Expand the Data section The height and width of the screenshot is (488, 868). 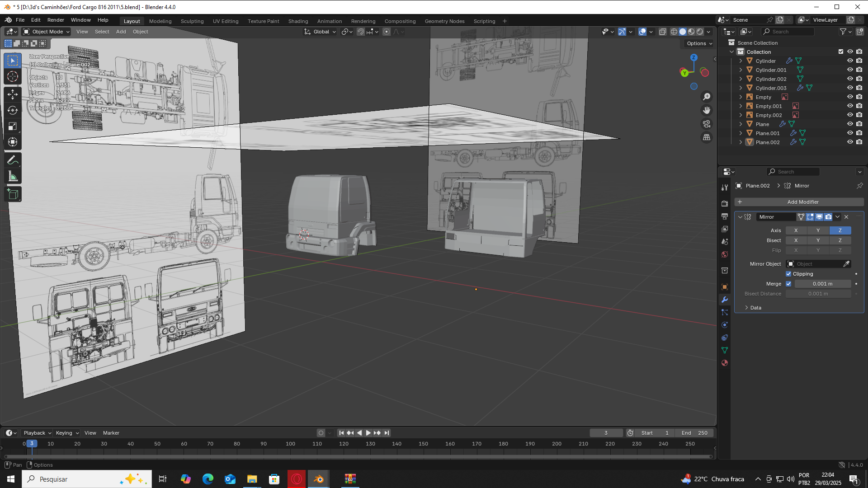pos(755,308)
